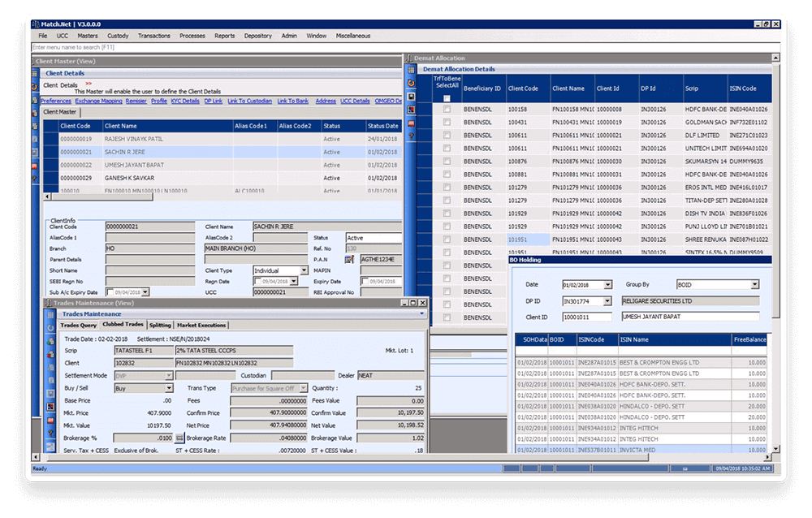Open Link To Custodian link

point(249,101)
